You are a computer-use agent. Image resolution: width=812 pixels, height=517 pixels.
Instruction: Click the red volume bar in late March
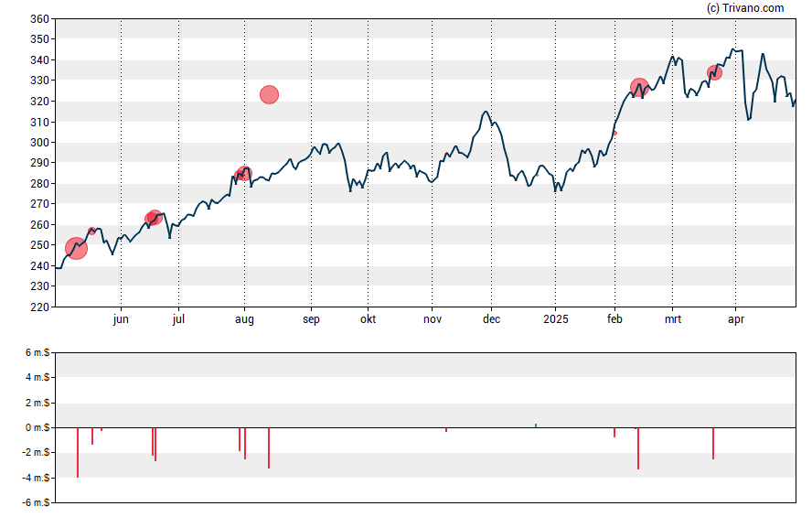click(713, 444)
